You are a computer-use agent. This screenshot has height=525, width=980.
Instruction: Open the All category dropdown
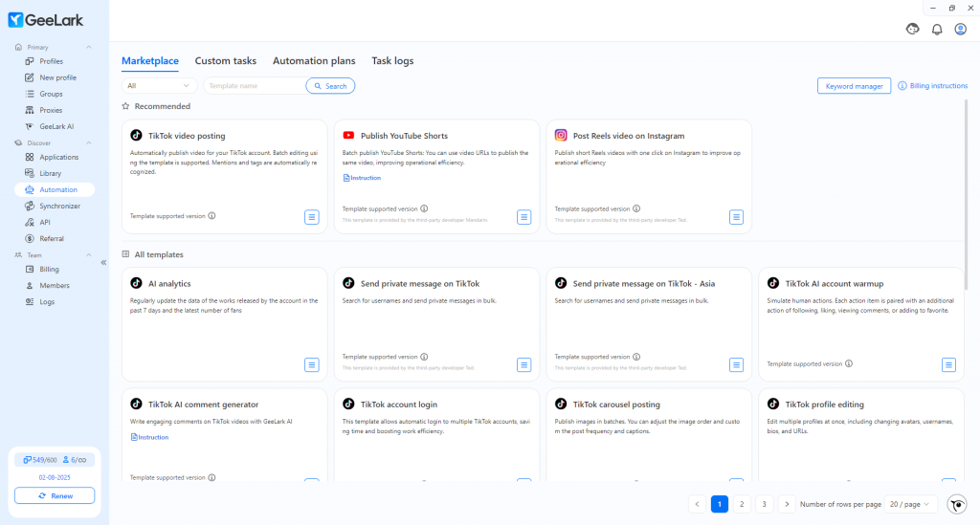tap(159, 85)
